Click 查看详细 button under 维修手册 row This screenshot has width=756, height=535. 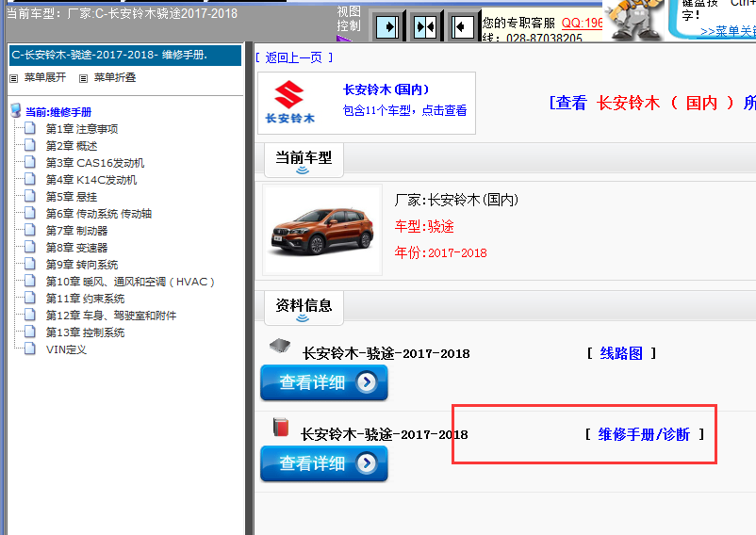324,463
